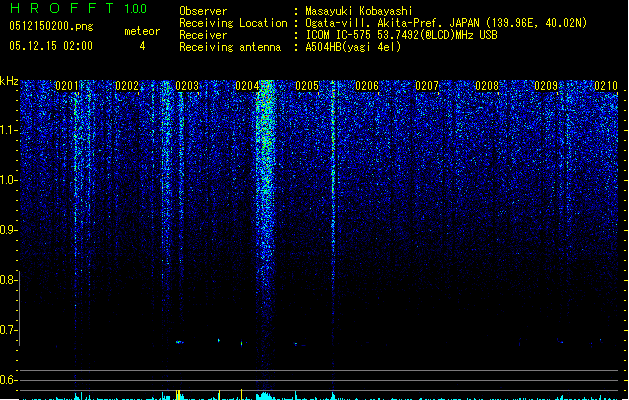
Task: Click the Observer label
Action: tap(203, 11)
